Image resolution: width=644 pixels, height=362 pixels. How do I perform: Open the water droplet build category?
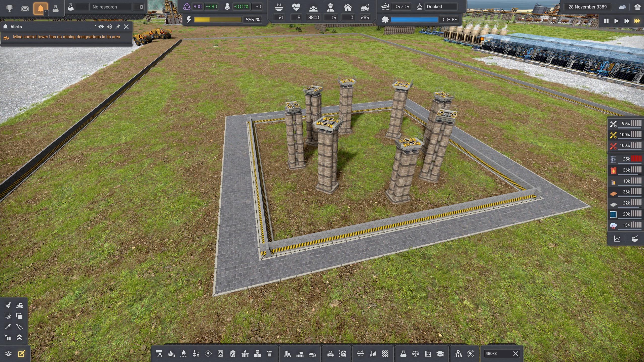[184, 354]
